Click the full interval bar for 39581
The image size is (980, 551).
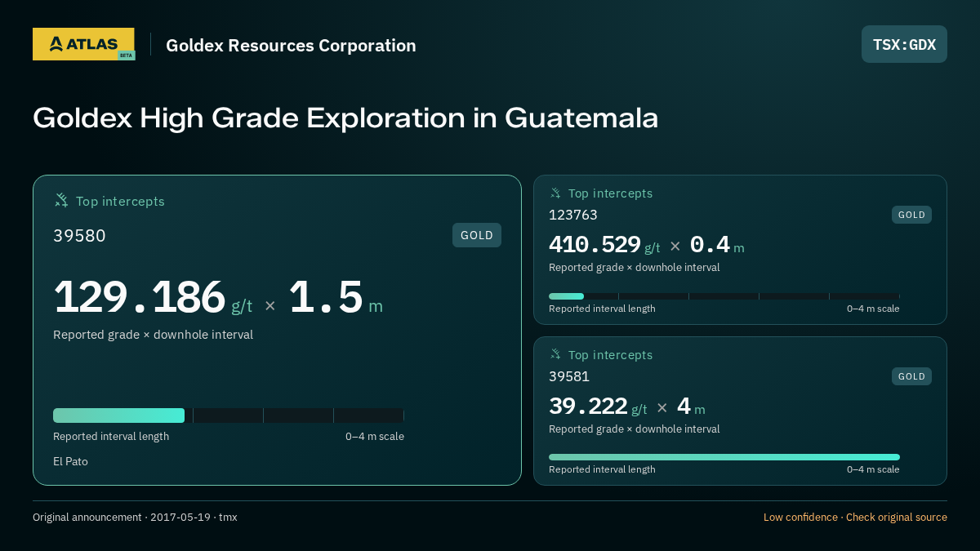point(724,457)
